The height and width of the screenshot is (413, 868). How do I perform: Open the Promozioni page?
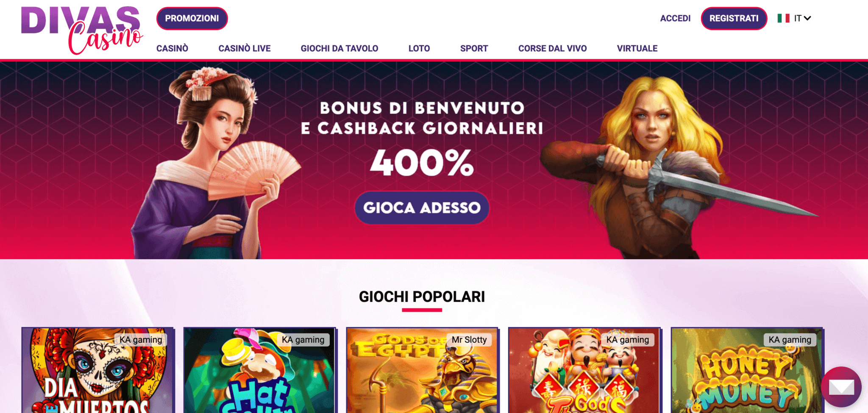(x=192, y=19)
